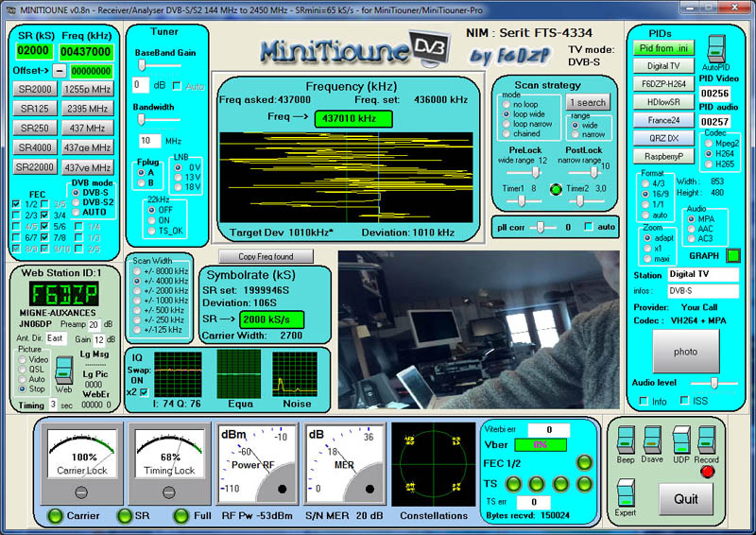Click the FEC 1/2 green LED
The width and height of the screenshot is (756, 535).
click(x=584, y=462)
